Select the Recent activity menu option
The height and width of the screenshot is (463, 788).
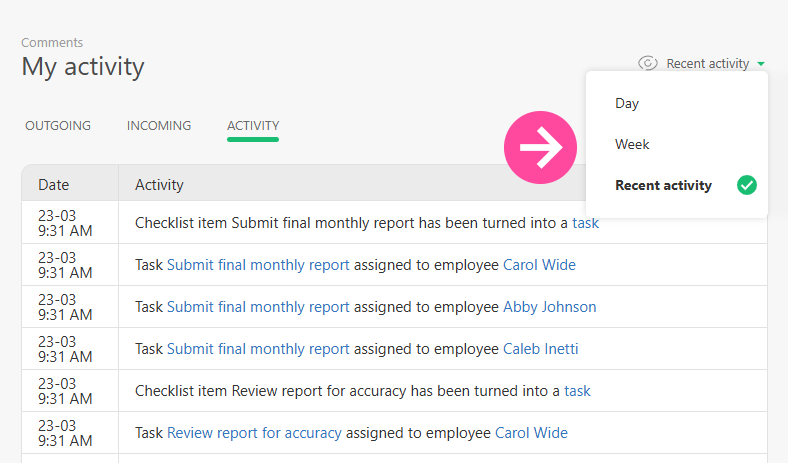(x=663, y=185)
